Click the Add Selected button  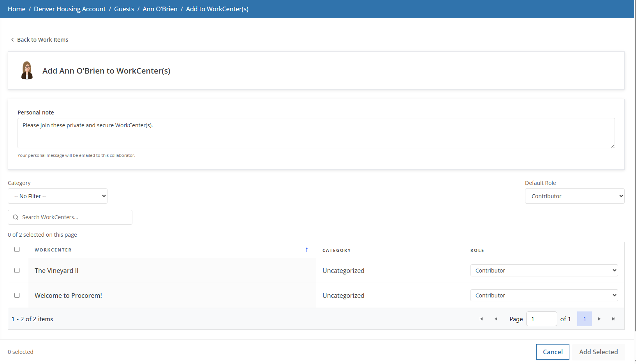point(598,352)
